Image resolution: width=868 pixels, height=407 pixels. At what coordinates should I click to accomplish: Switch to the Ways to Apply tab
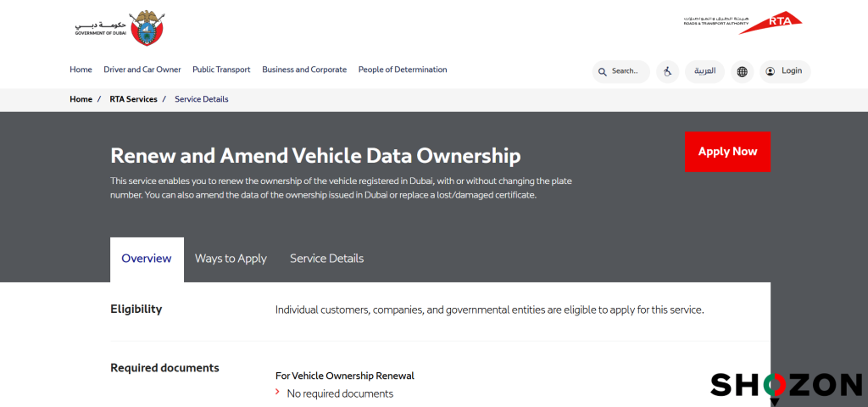[231, 259]
